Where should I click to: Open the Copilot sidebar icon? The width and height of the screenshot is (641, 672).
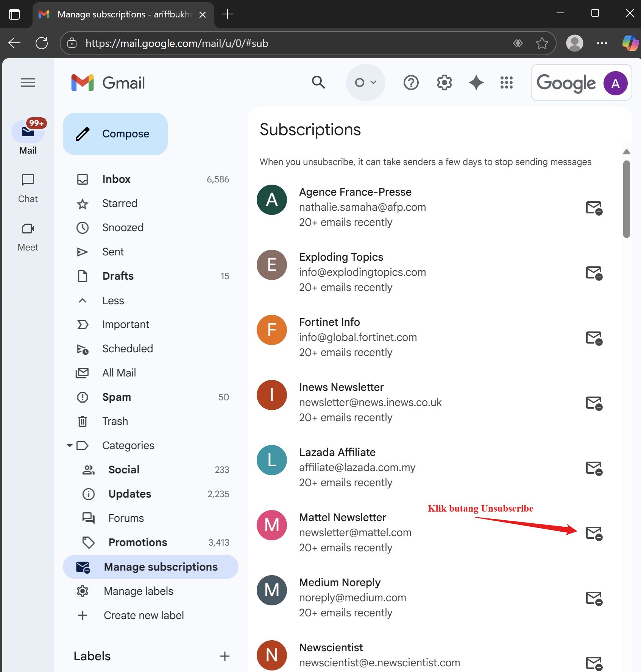630,43
